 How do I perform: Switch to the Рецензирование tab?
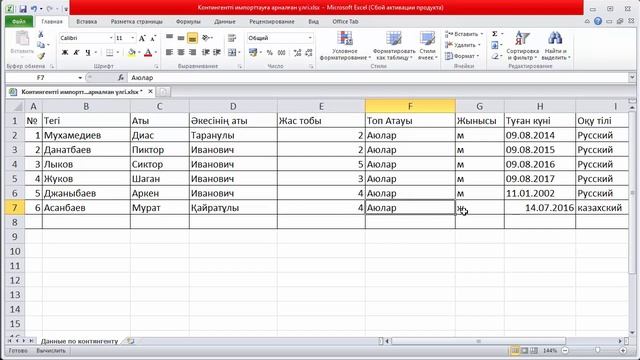click(272, 22)
